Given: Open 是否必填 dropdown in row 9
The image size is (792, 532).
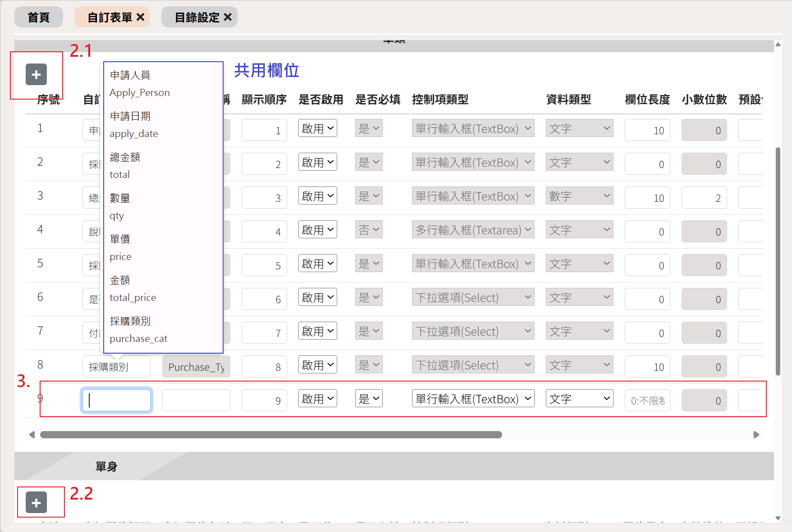Looking at the screenshot, I should [x=368, y=399].
